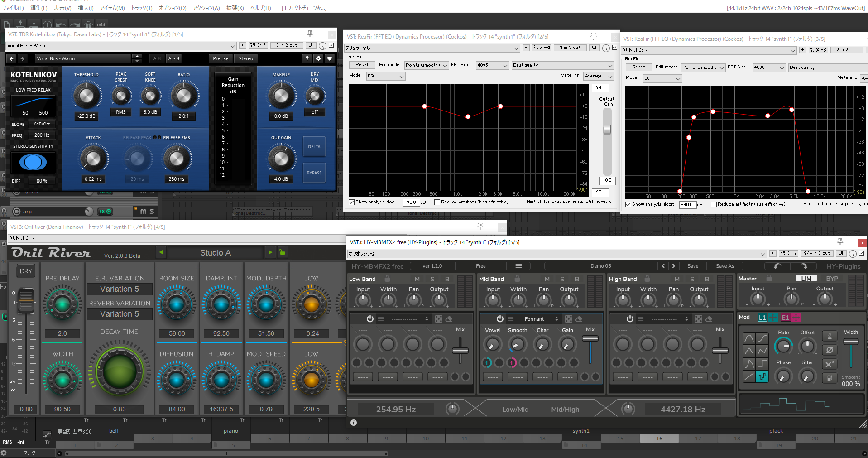The width and height of the screenshot is (868, 458).
Task: Toggle the Master BYP bypass
Action: (832, 279)
